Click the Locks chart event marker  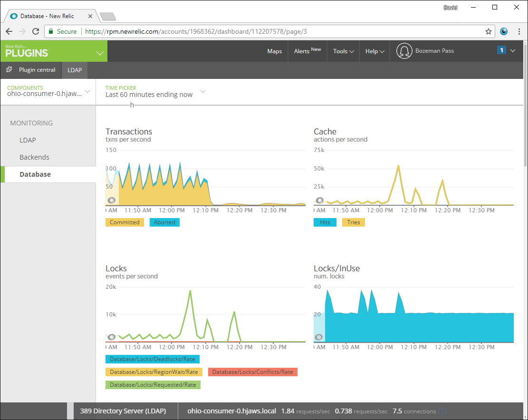112,337
